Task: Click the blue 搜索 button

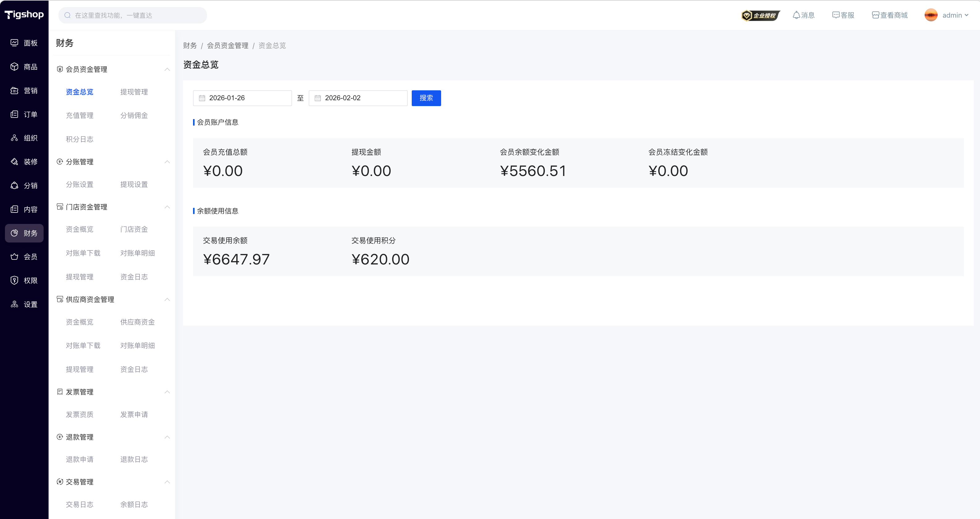Action: (426, 98)
